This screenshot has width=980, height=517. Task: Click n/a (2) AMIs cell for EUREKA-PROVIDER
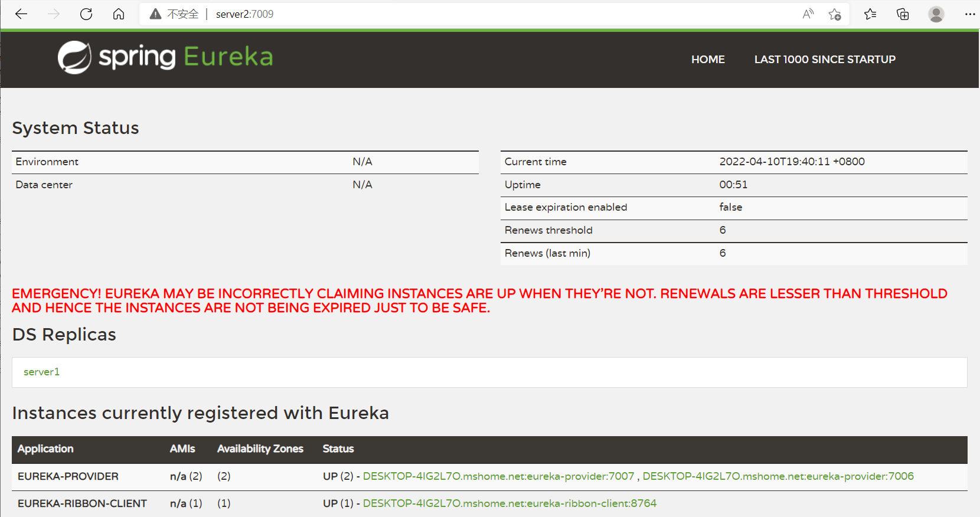pos(186,476)
